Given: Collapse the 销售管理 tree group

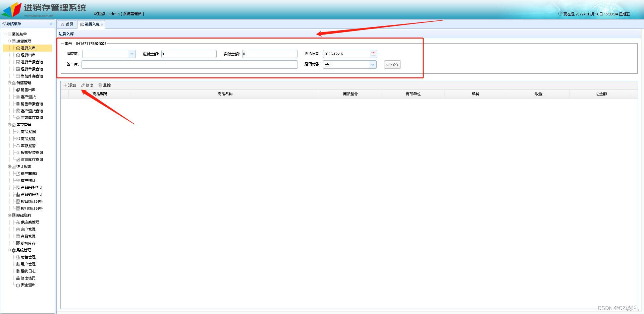Looking at the screenshot, I should 9,83.
